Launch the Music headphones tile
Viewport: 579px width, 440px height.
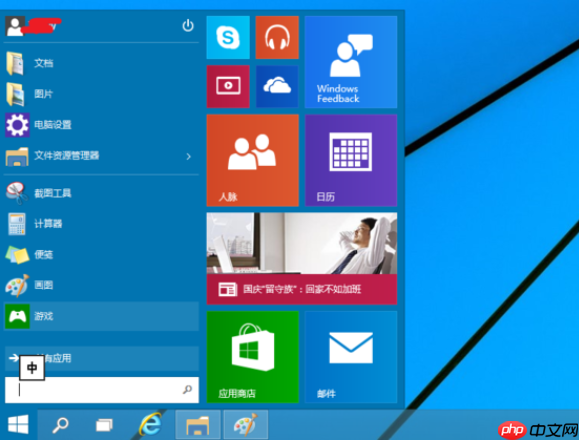point(277,37)
